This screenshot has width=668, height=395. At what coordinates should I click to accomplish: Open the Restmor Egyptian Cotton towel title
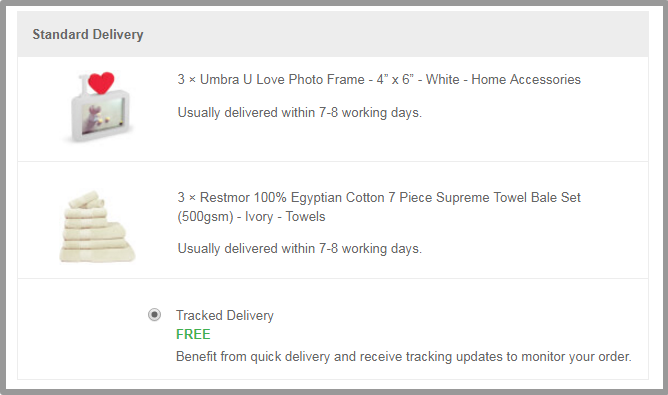(x=379, y=207)
